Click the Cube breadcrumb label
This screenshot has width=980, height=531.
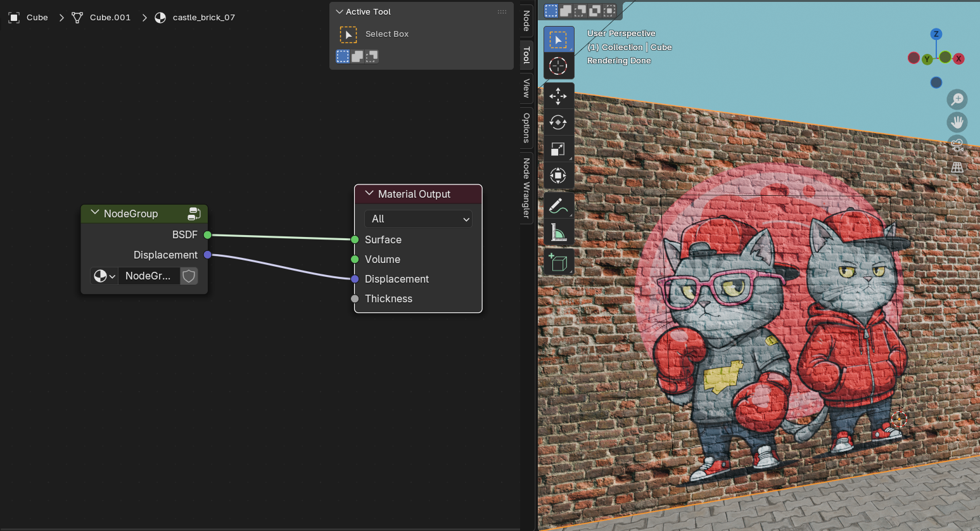pyautogui.click(x=37, y=18)
